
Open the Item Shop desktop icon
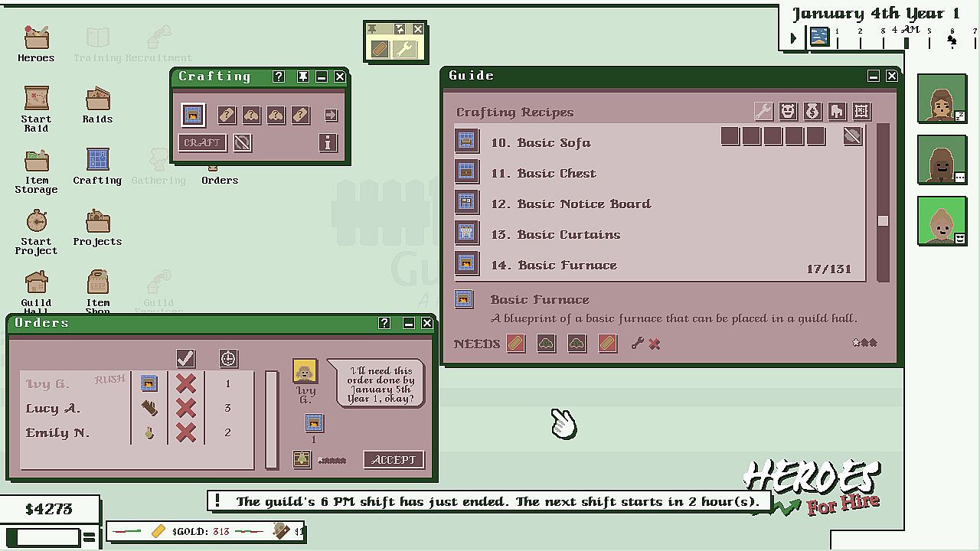[x=97, y=292]
